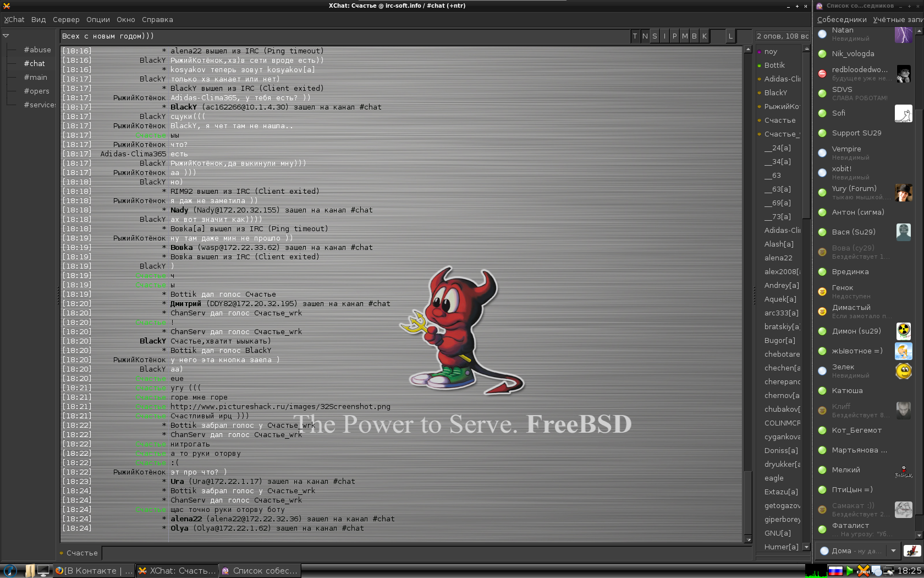Toggle the I invite-only mode button

(x=664, y=36)
